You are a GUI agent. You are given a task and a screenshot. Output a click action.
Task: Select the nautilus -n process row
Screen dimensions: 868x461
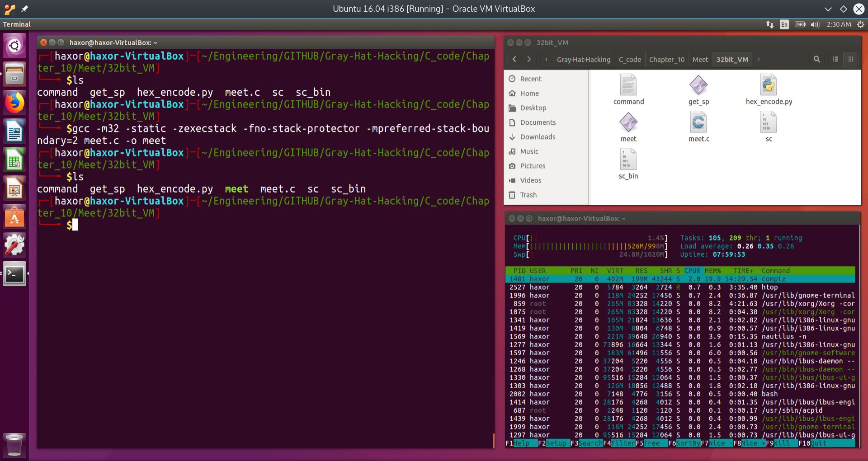(x=680, y=336)
